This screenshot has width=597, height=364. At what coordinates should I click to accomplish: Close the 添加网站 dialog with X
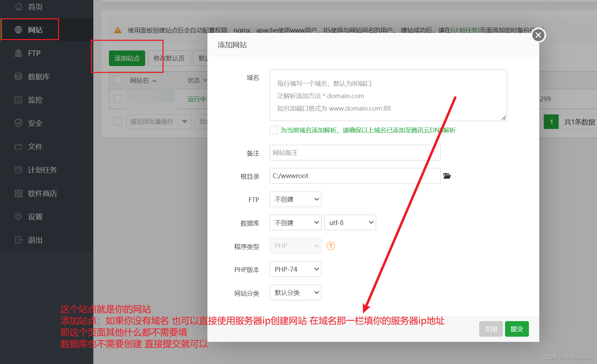[538, 35]
